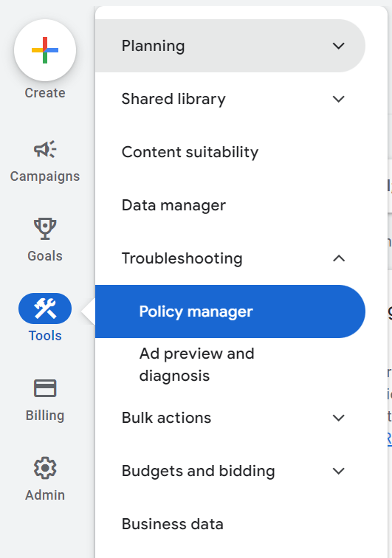Image resolution: width=392 pixels, height=558 pixels.
Task: Collapse the Troubleshooting section chevron
Action: click(339, 258)
